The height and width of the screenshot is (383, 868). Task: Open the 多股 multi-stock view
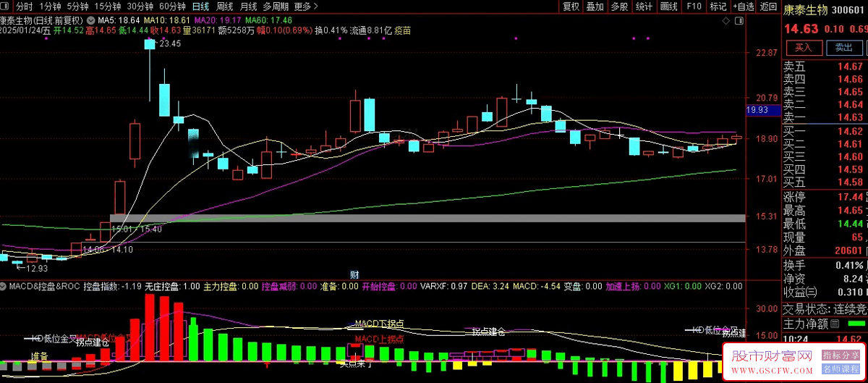[x=619, y=7]
